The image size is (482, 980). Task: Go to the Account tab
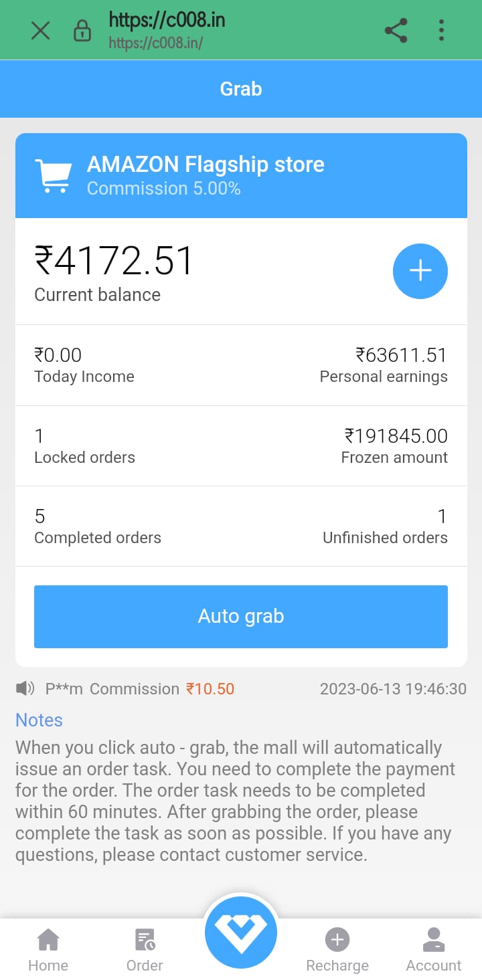pos(434,950)
